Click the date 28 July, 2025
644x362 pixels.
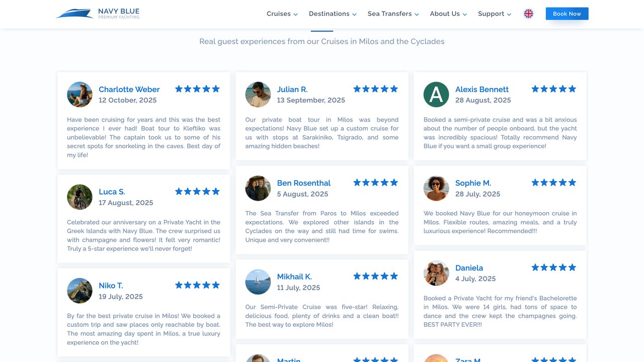tap(478, 194)
